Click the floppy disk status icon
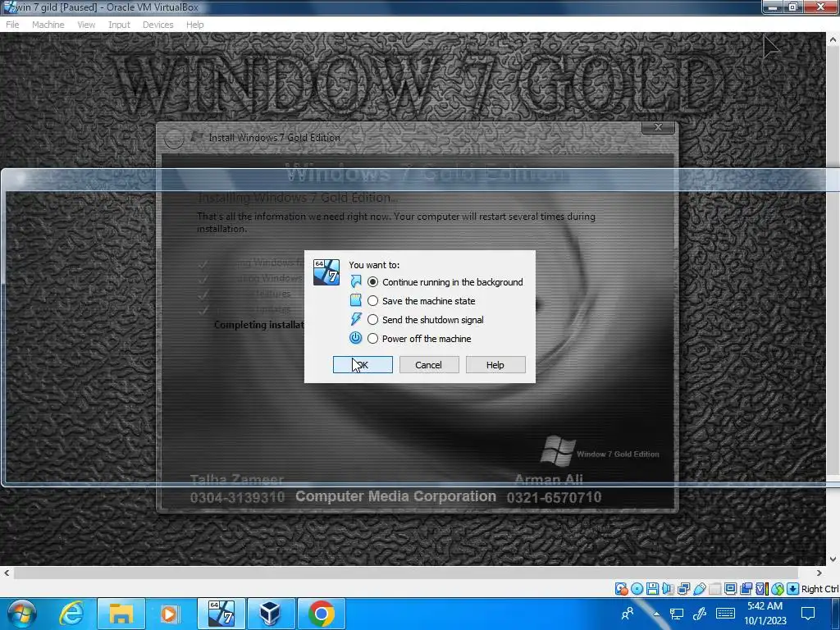 click(652, 589)
